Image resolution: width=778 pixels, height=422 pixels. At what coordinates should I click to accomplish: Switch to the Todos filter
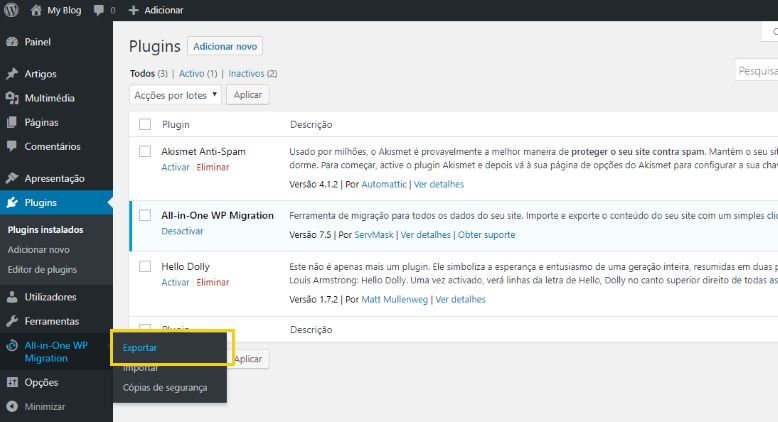coord(142,73)
